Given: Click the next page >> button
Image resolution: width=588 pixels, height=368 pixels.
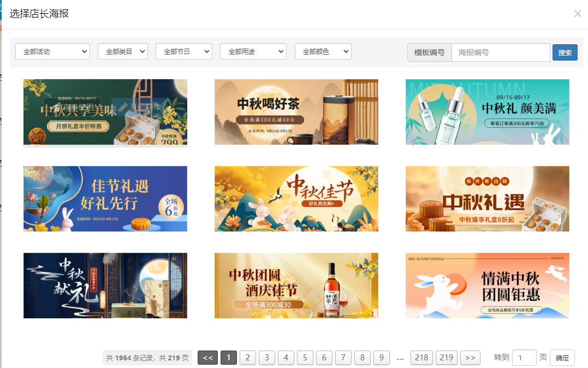Looking at the screenshot, I should 470,358.
